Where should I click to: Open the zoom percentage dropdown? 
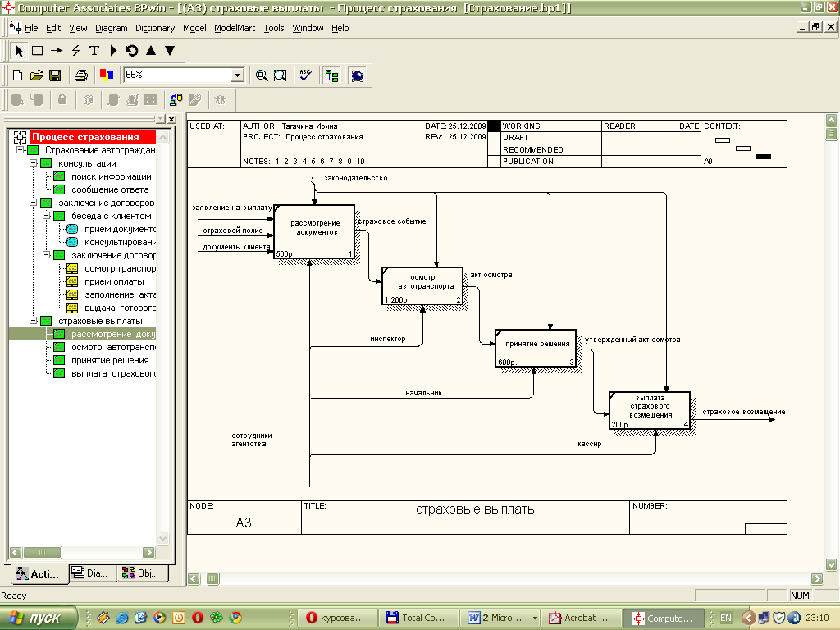tap(237, 75)
